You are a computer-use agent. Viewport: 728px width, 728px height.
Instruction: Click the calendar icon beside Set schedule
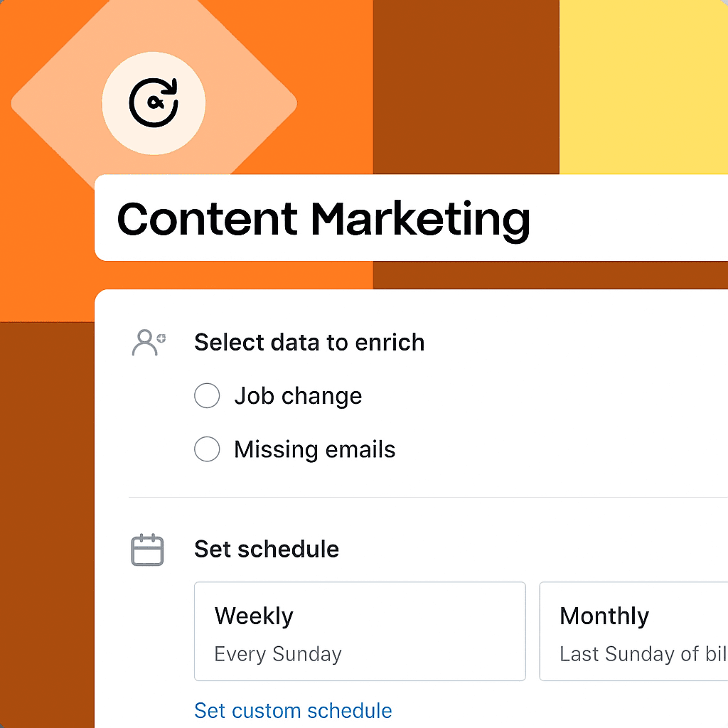click(x=147, y=549)
